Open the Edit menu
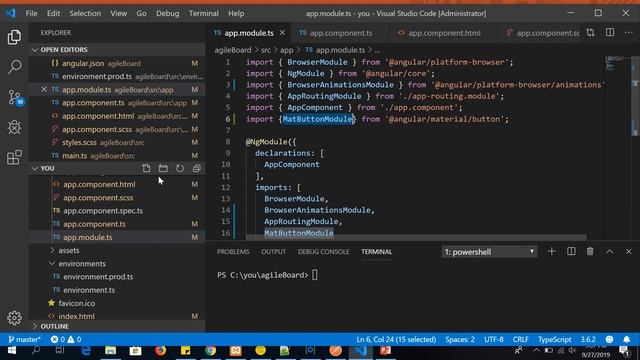Screen dimensions: 640x360 click(x=53, y=13)
